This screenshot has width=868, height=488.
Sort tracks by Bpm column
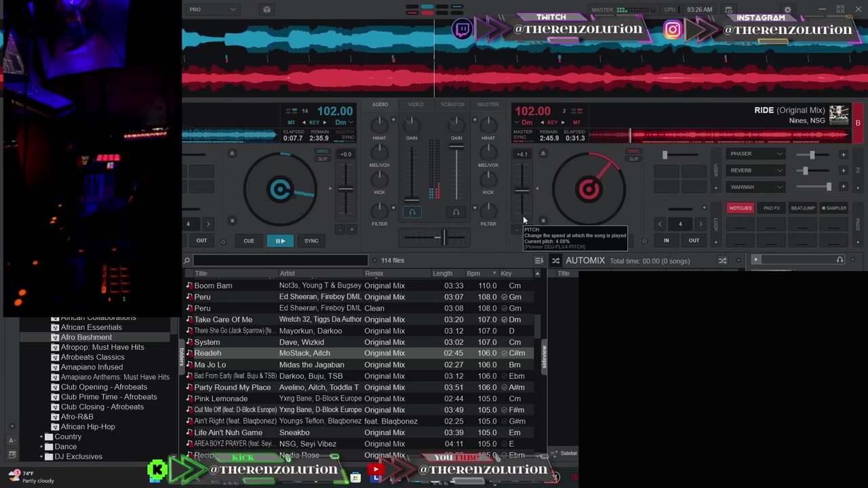click(481, 273)
